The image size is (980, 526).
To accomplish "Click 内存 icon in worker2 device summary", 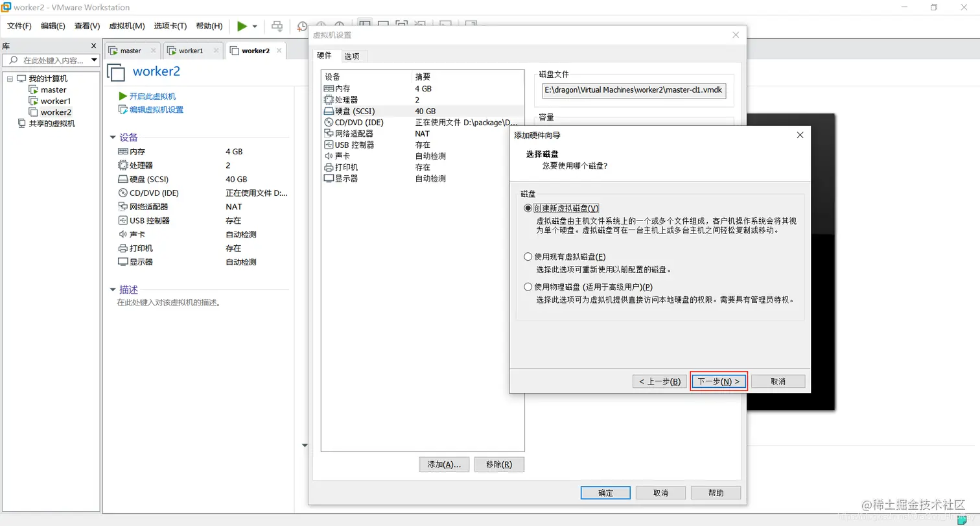I will [x=123, y=151].
